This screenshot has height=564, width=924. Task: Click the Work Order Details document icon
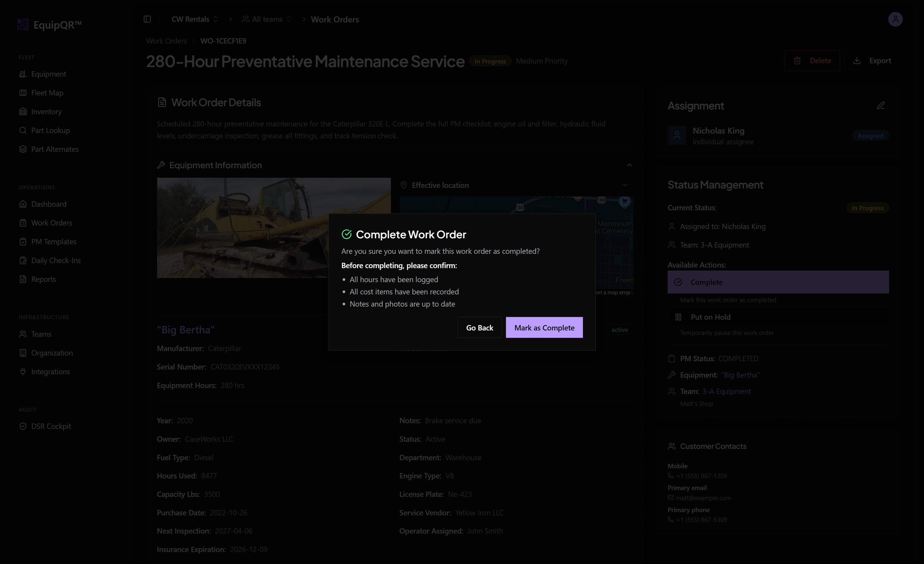coord(162,102)
